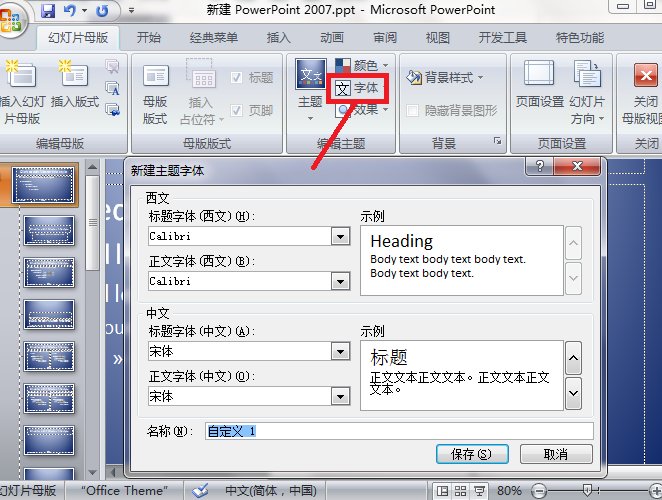Click the 字体 (Fonts) theme button
Image resolution: width=662 pixels, height=500 pixels.
(357, 88)
